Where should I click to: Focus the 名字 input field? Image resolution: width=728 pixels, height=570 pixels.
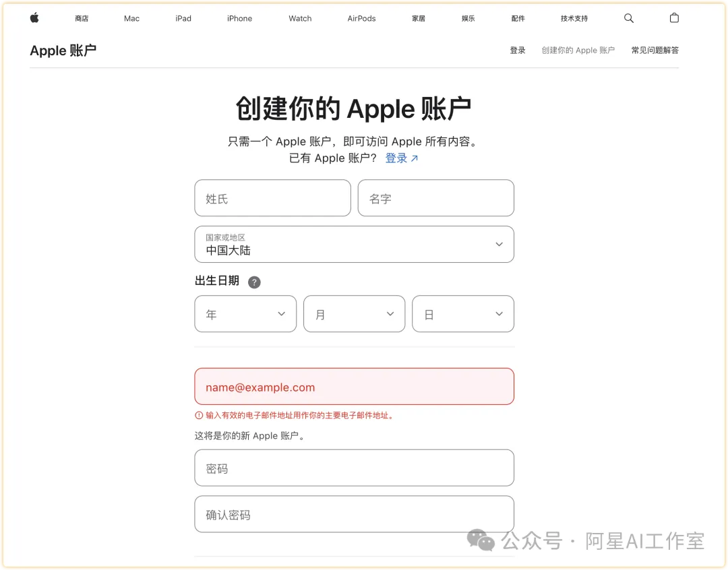[x=436, y=198]
